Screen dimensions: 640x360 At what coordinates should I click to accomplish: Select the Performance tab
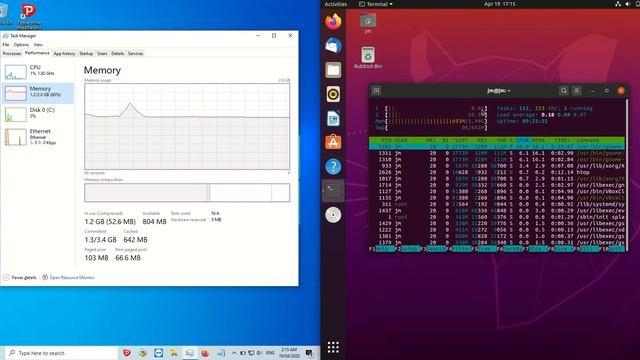(x=37, y=53)
